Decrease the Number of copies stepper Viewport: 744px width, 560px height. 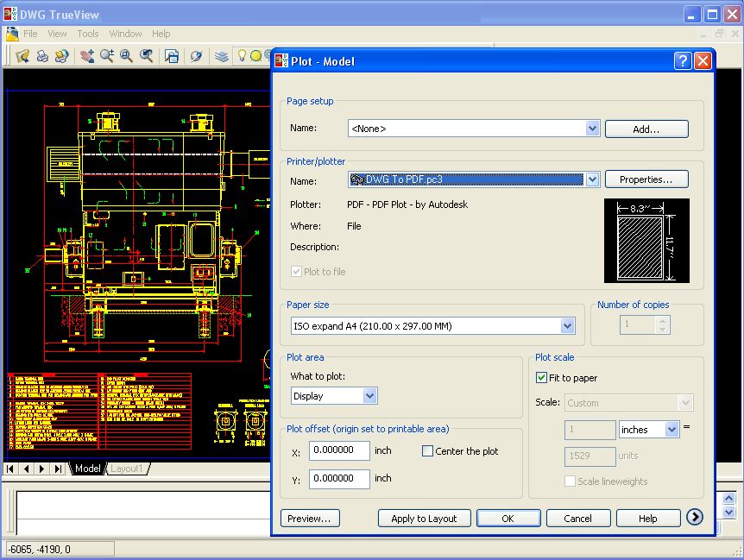click(x=662, y=329)
